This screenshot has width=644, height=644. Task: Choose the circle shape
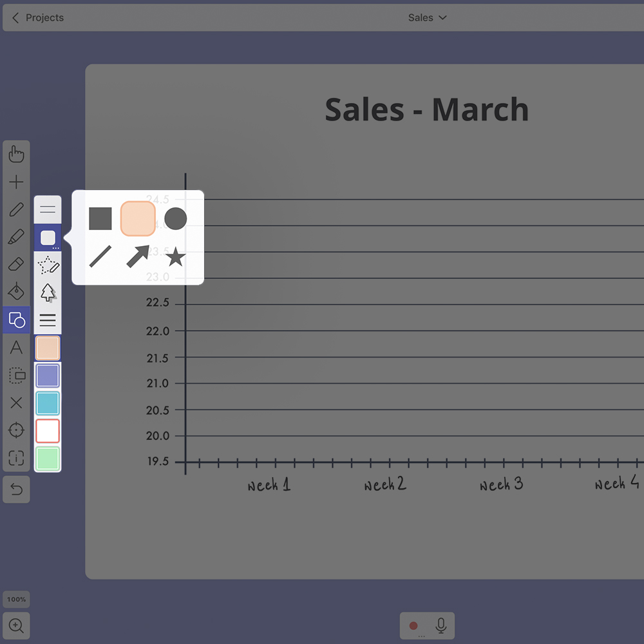tap(175, 218)
